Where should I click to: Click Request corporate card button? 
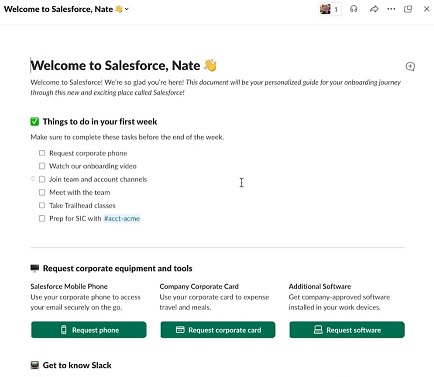218,330
